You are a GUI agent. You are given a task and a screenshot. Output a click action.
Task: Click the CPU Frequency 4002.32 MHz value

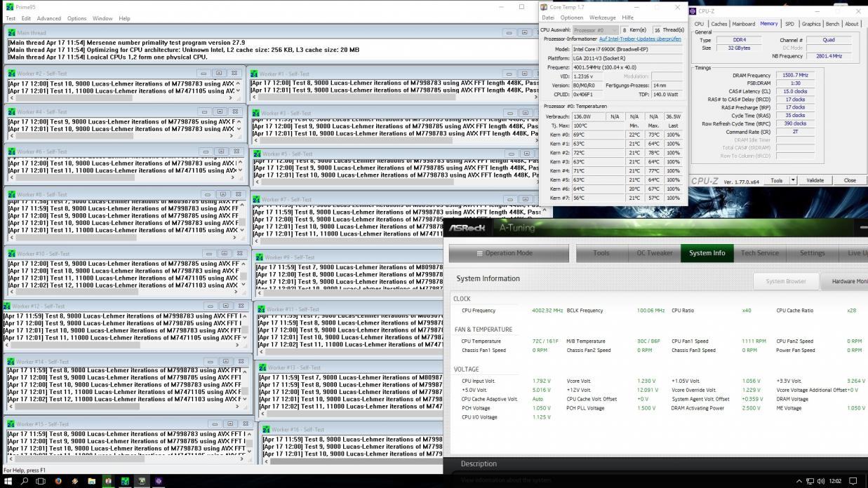click(x=547, y=310)
